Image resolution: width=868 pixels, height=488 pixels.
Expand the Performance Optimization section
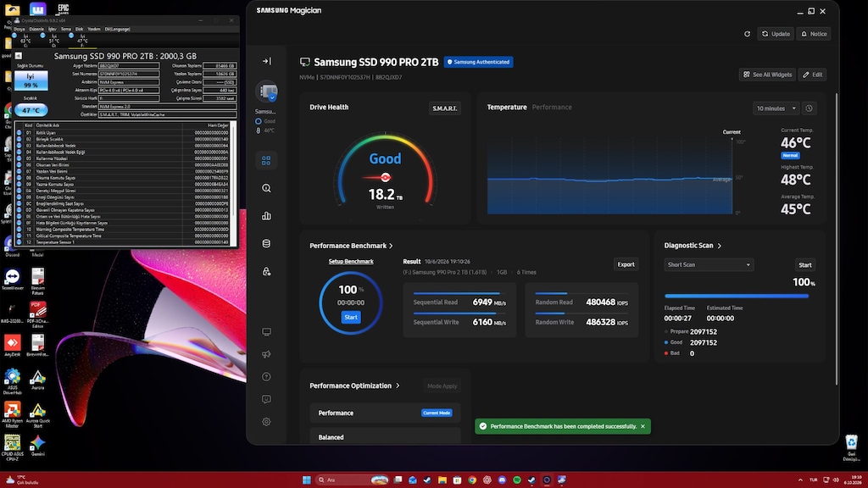tap(354, 385)
